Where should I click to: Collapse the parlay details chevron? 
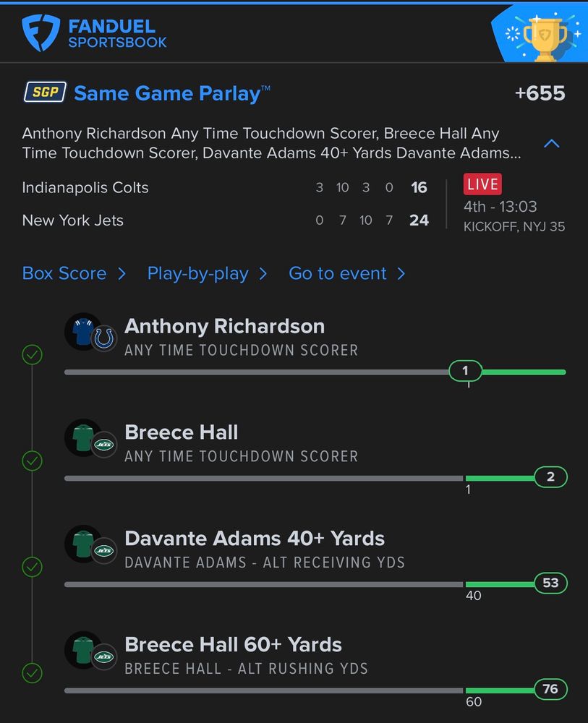click(x=551, y=144)
